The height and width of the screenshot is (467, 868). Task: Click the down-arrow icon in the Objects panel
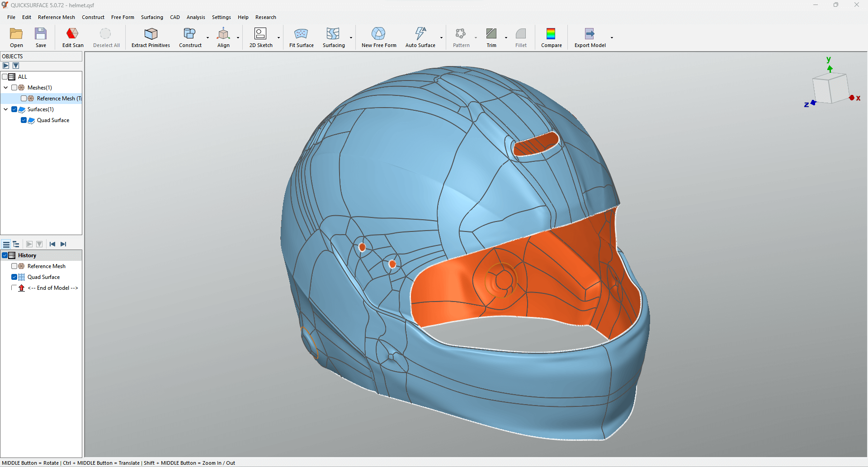click(x=16, y=66)
